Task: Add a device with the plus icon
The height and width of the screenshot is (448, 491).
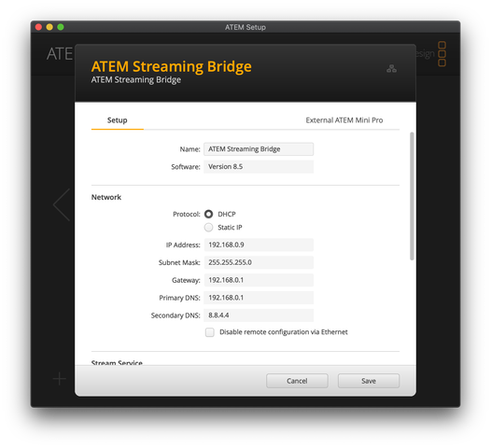Action: tap(60, 379)
